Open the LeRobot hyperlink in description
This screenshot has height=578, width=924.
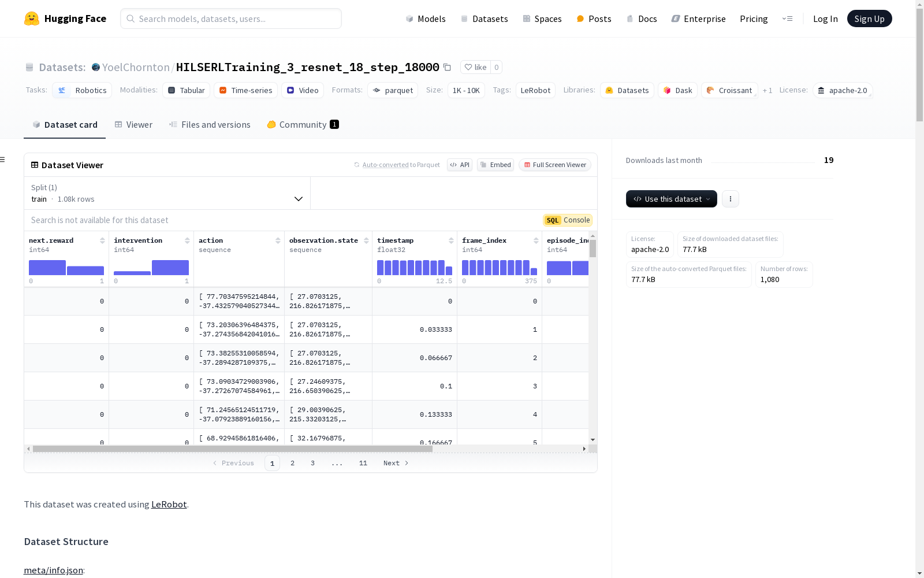click(x=169, y=504)
